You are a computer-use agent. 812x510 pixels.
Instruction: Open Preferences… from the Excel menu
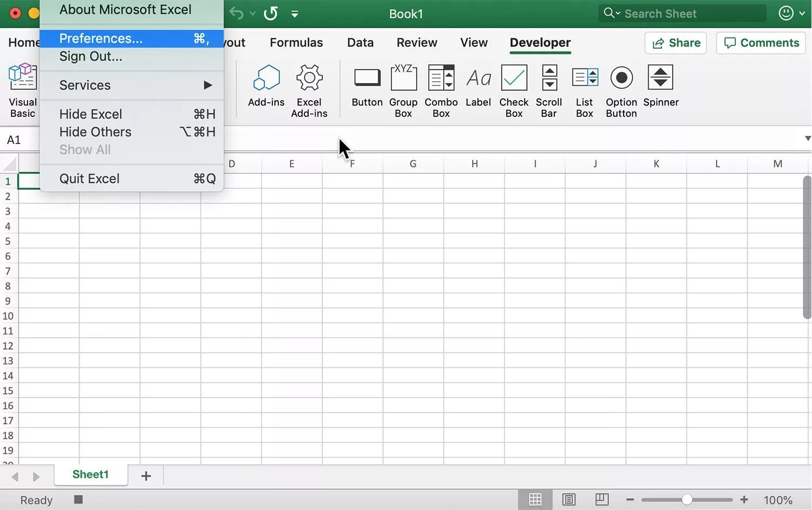(x=132, y=38)
